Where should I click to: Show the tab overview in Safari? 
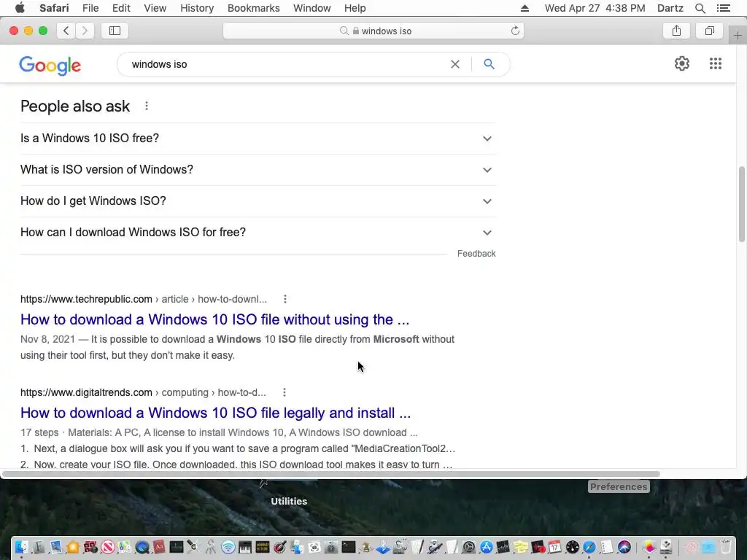pyautogui.click(x=709, y=31)
